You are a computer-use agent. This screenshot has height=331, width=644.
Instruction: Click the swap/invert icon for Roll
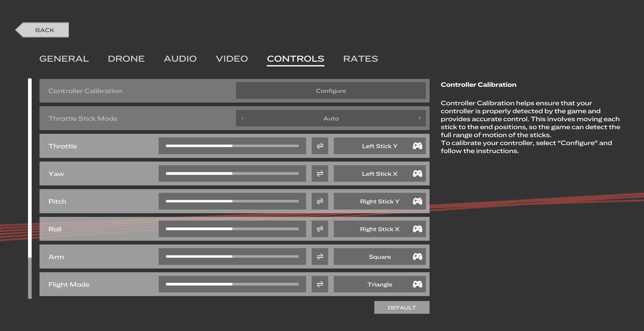click(320, 229)
